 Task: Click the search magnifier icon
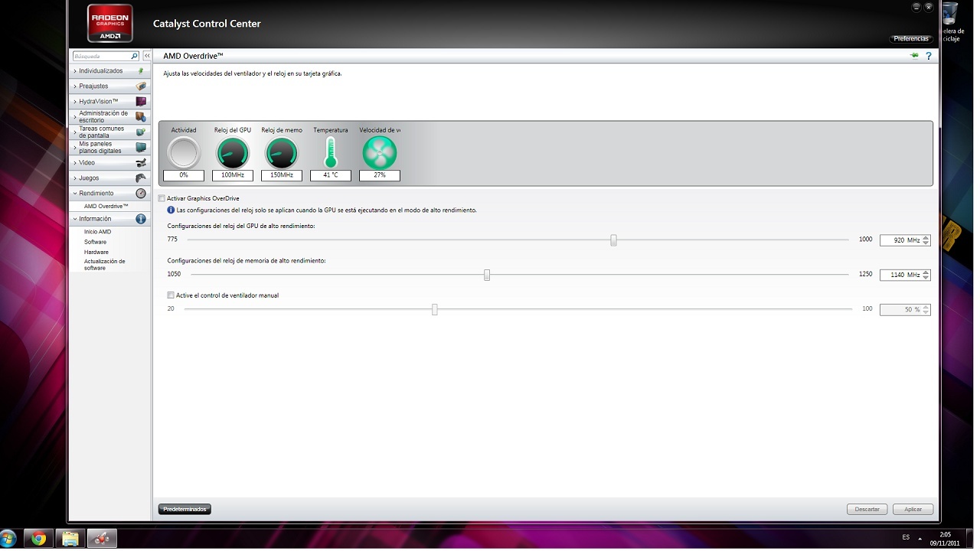(135, 56)
